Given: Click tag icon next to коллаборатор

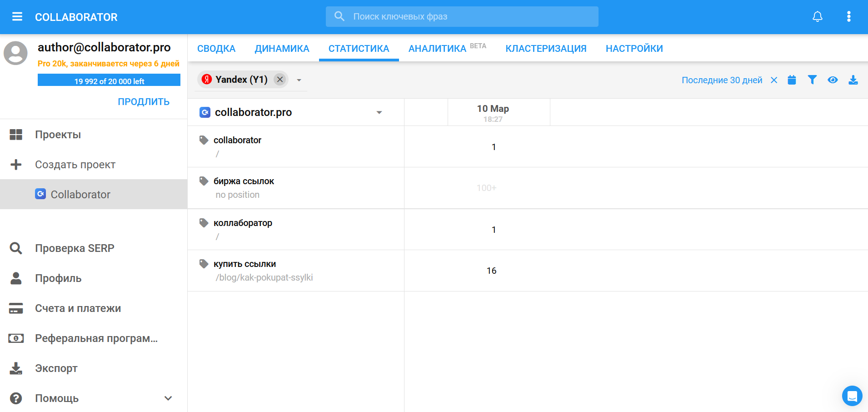Looking at the screenshot, I should point(204,223).
